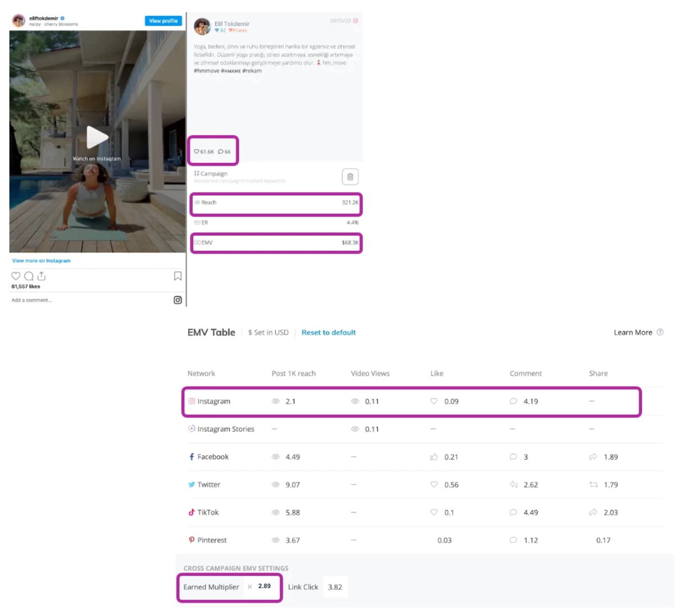Click the Facebook thumbs-up like icon
The width and height of the screenshot is (700, 613).
[x=434, y=457]
